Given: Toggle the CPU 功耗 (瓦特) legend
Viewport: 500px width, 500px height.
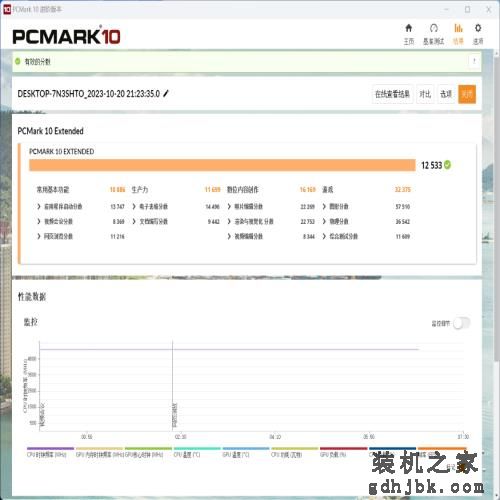Looking at the screenshot, I should click(295, 453).
